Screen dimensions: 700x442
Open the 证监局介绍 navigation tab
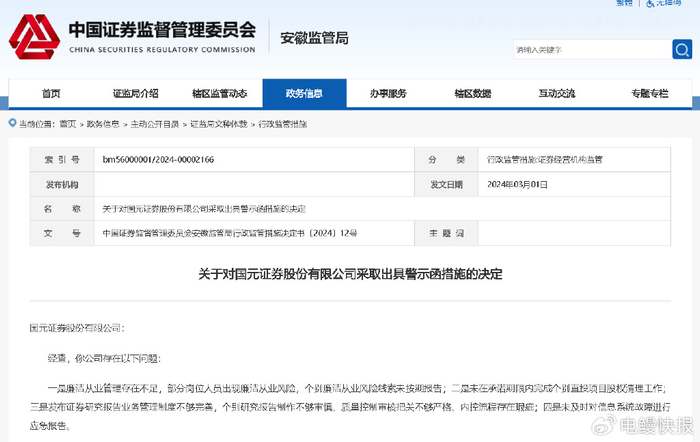135,93
